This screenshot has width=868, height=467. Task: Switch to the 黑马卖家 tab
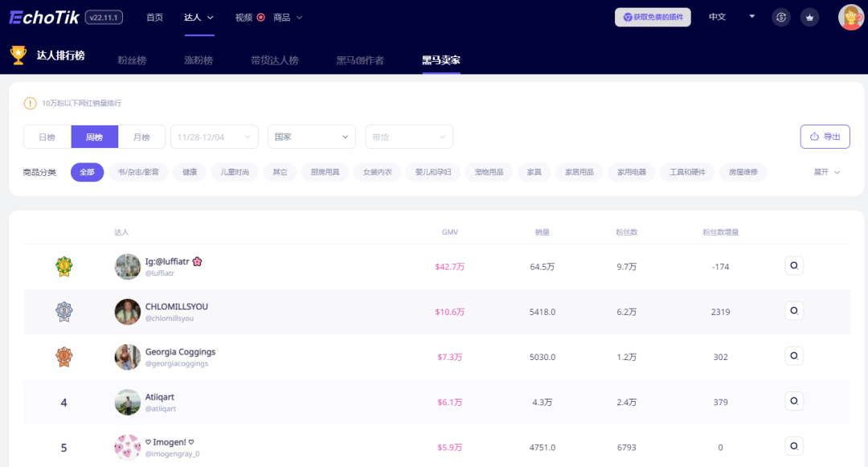(441, 60)
